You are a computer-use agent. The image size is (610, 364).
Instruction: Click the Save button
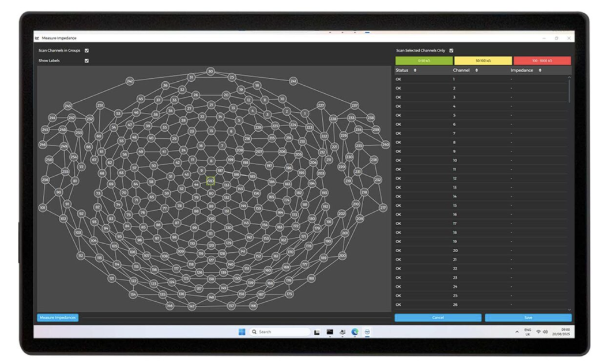click(x=528, y=318)
